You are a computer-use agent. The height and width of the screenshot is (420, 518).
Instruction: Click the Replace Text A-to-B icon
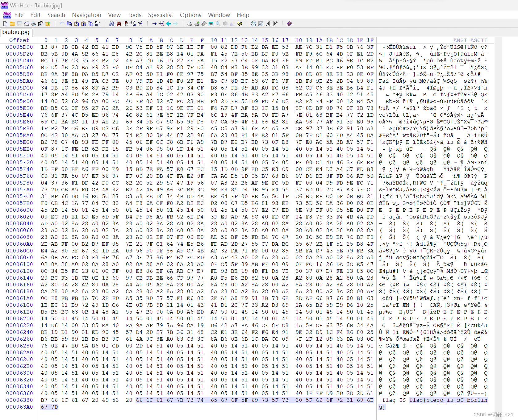(133, 24)
